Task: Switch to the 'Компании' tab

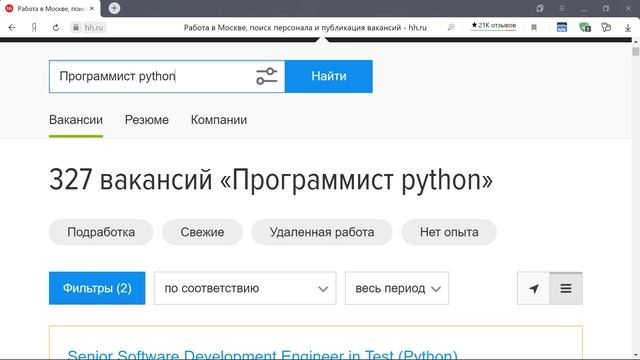Action: 219,120
